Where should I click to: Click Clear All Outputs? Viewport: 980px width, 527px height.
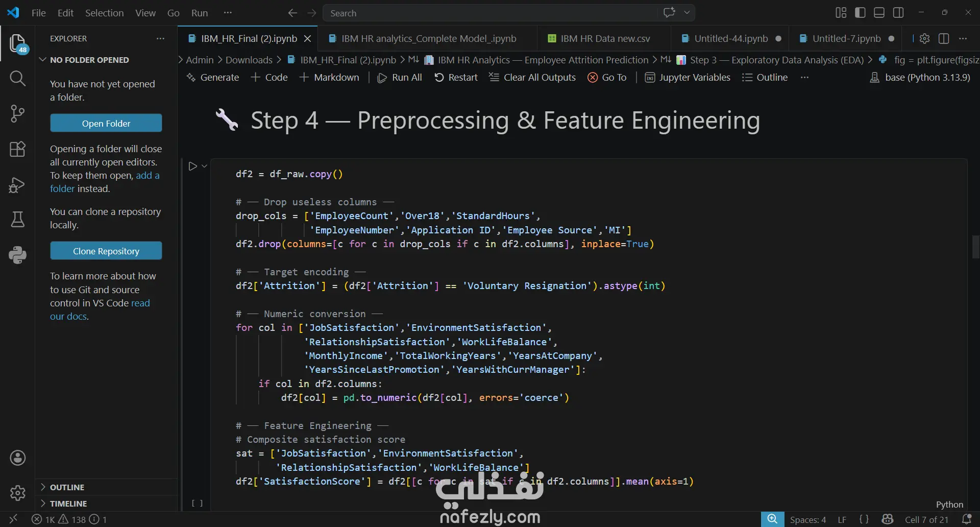tap(532, 77)
